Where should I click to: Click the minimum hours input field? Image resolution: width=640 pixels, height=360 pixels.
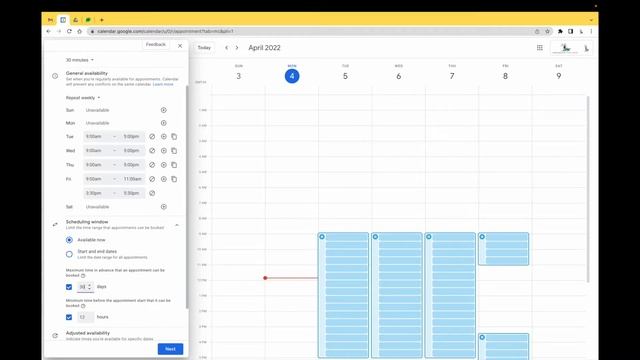tap(85, 317)
